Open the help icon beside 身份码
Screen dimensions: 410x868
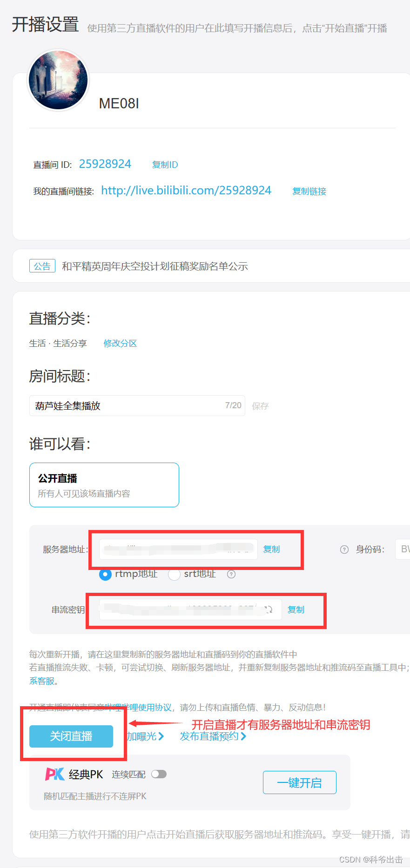[344, 550]
